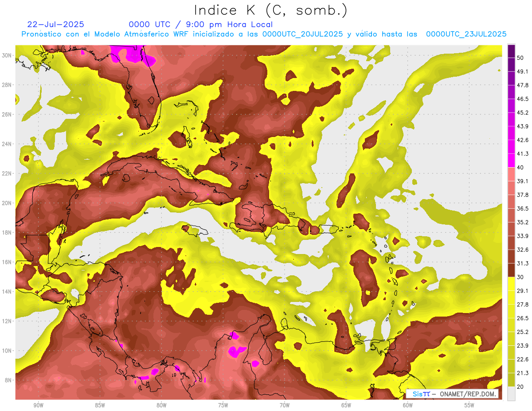The image size is (532, 411).
Task: Select the '22-Jul-2025' date label
Action: (x=55, y=24)
